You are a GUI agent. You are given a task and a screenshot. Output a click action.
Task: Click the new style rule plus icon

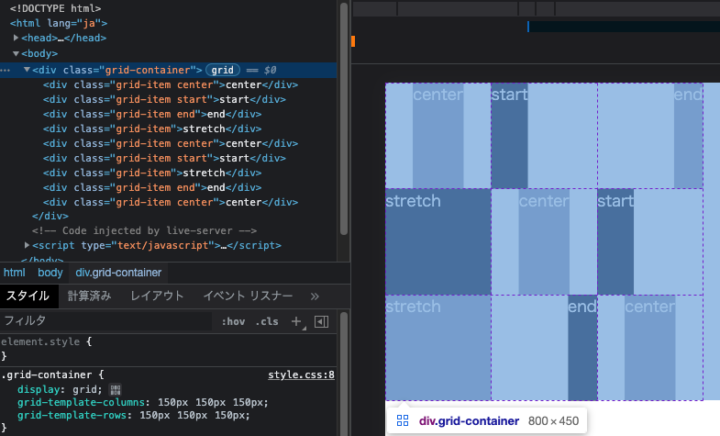[297, 322]
